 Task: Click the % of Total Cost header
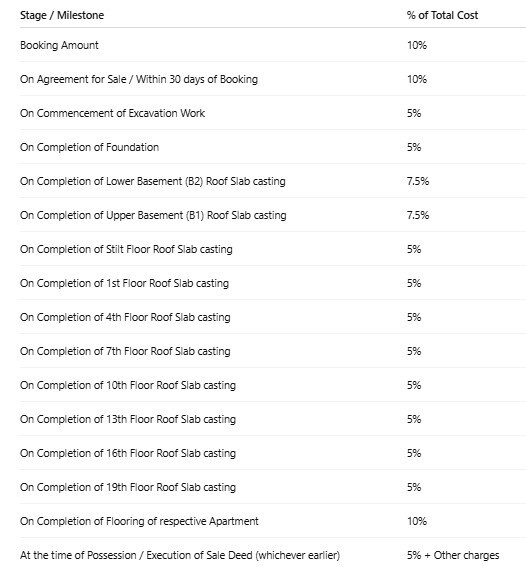[442, 15]
